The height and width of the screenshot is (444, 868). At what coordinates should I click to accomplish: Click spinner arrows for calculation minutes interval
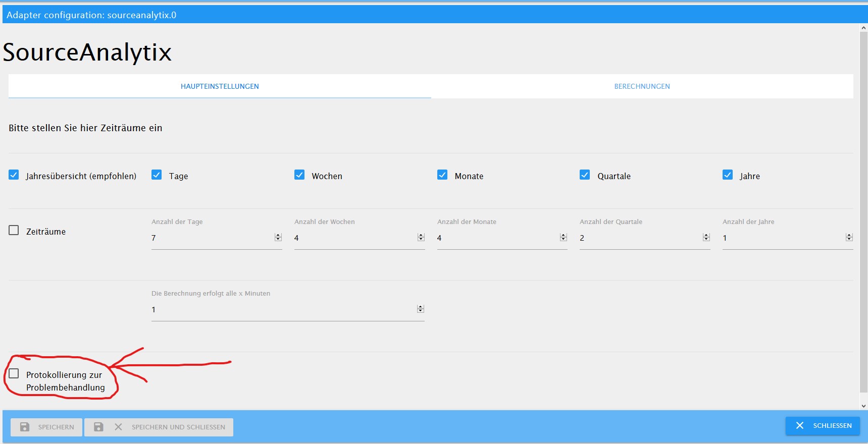tap(421, 309)
